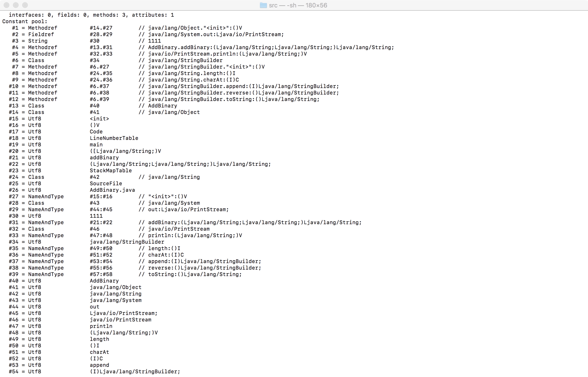This screenshot has width=588, height=377.
Task: Click the '// charAt:(I)C' comment
Action: point(161,255)
